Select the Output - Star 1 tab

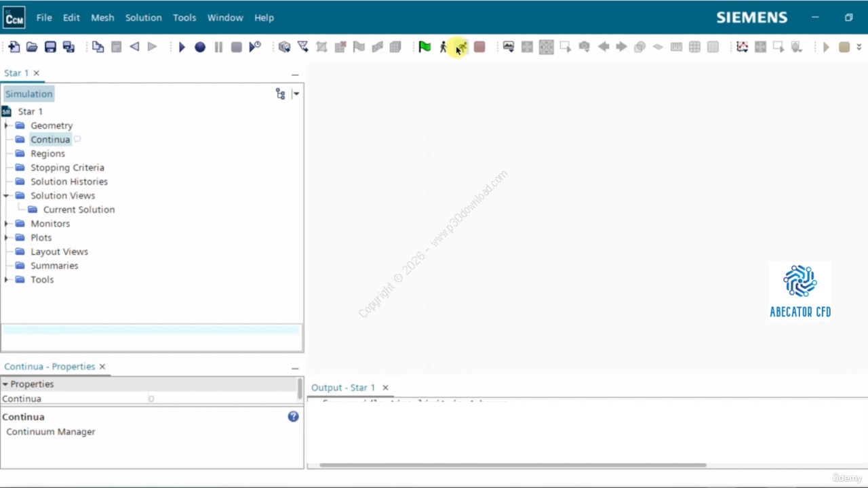click(x=342, y=388)
